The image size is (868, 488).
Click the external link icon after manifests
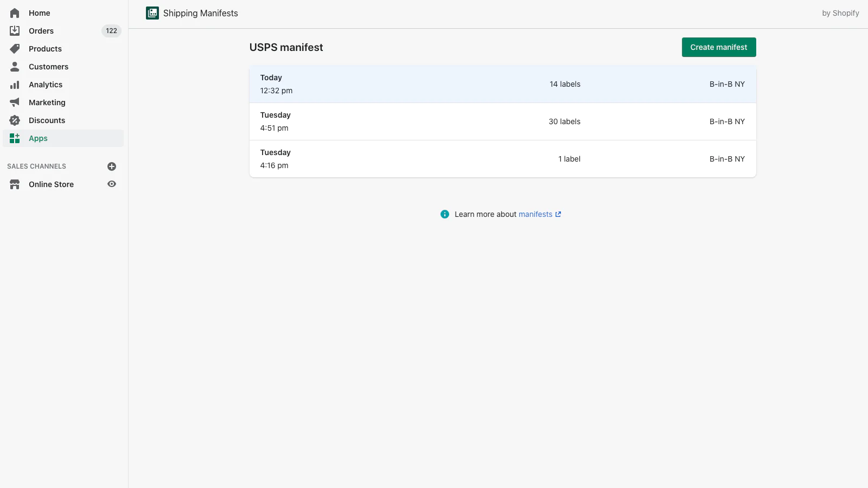pyautogui.click(x=558, y=214)
